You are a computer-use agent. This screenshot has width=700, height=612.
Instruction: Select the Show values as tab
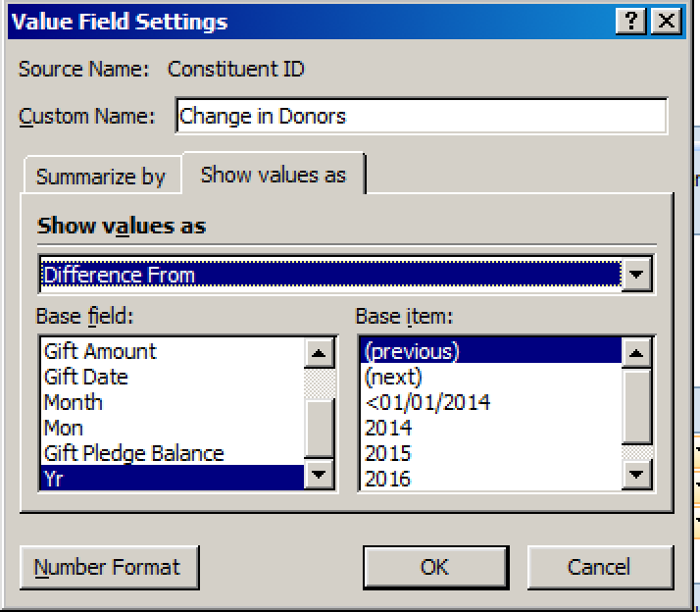[x=274, y=175]
